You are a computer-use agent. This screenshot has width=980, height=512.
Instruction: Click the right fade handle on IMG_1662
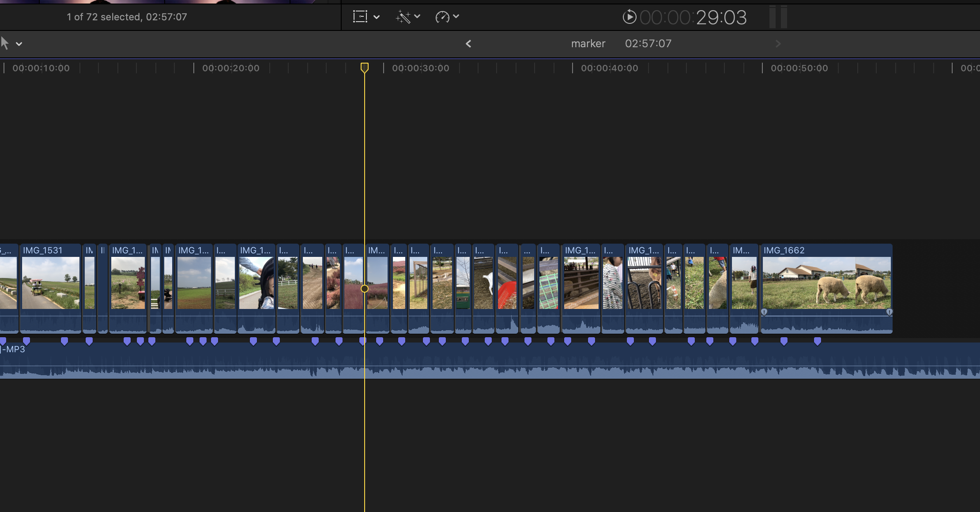point(890,312)
